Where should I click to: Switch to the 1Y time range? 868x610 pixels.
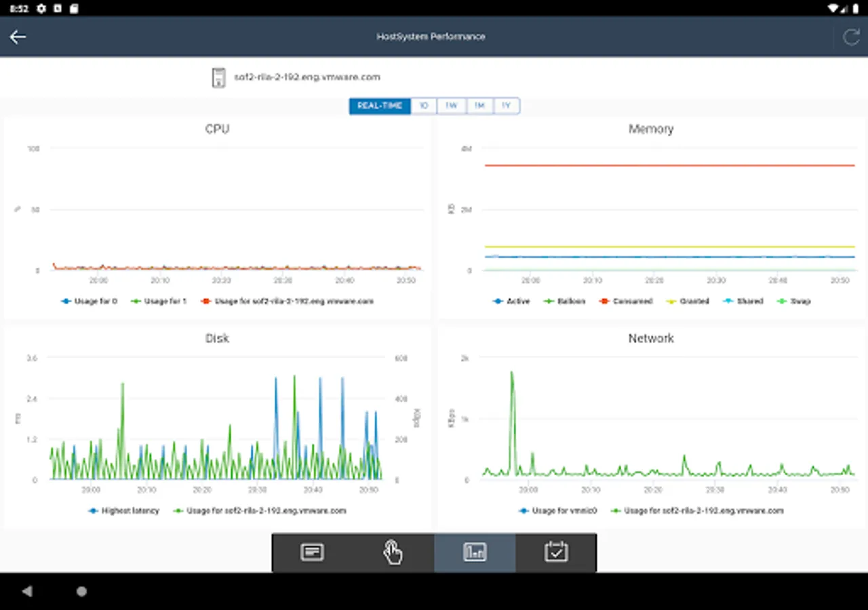point(507,106)
